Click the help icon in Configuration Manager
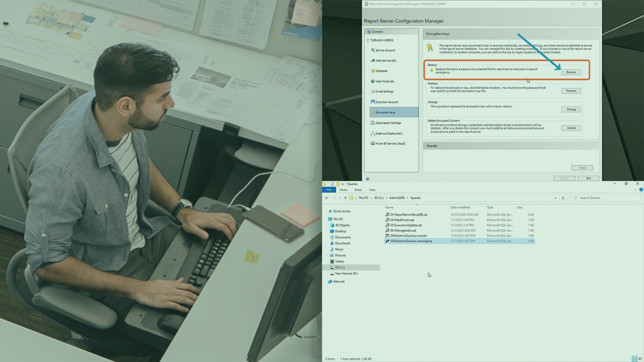The height and width of the screenshot is (362, 644). [368, 178]
